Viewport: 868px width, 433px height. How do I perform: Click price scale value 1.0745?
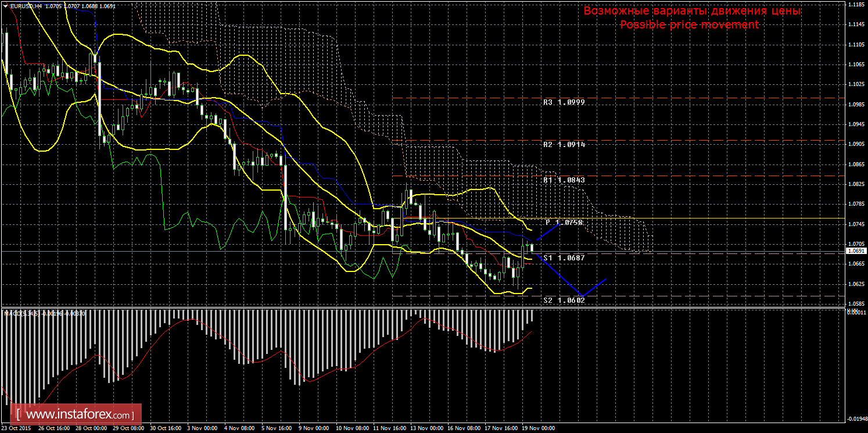(x=856, y=224)
